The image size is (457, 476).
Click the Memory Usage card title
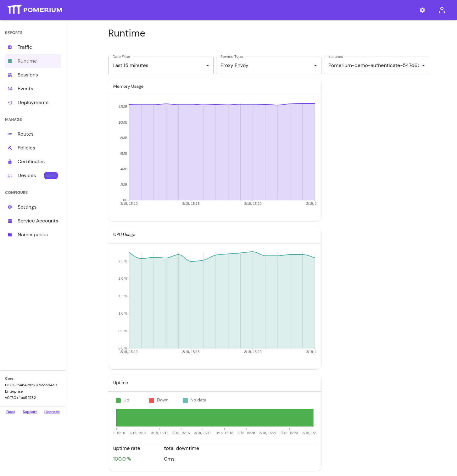128,86
